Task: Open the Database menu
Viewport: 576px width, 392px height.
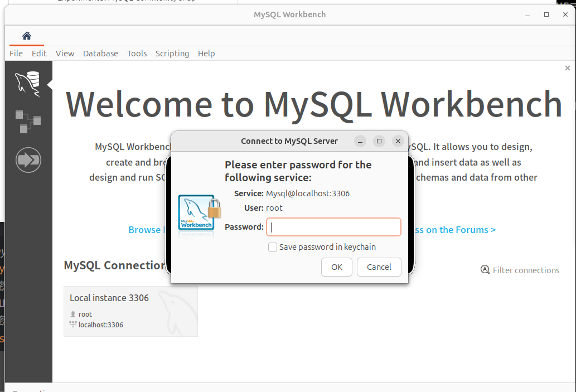Action: (101, 54)
